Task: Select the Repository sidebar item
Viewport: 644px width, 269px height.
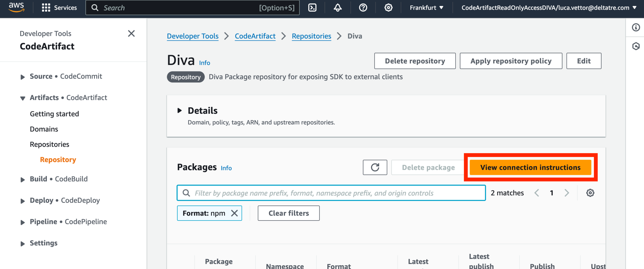Action: 58,160
